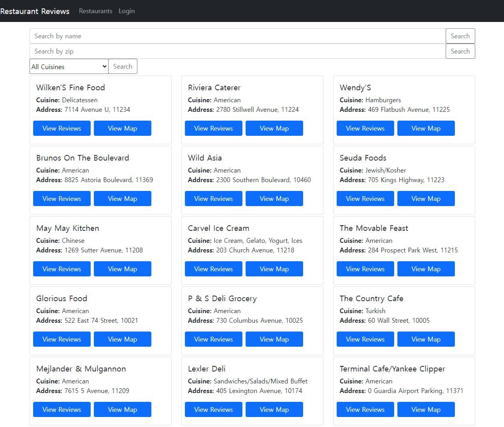Viewport: 504px width, 427px height.
Task: Focus the Search by zip field
Action: click(x=237, y=51)
